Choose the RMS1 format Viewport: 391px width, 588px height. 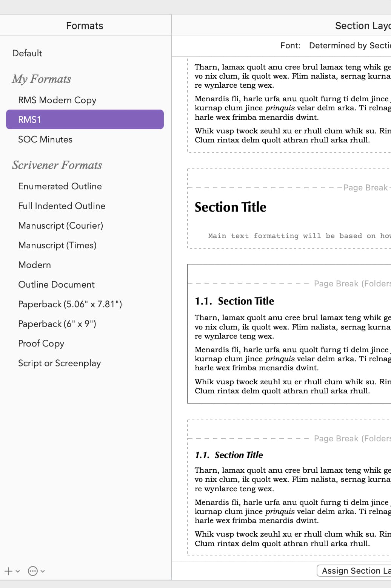85,119
